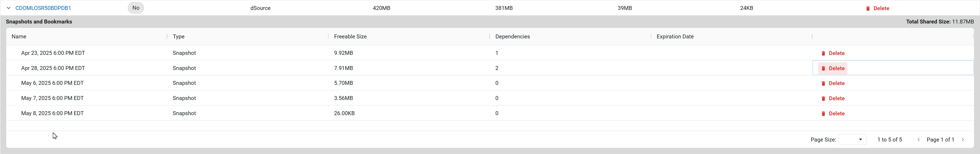Screen dimensions: 980x154
Task: Click trash icon for Apr 23 snapshot
Action: (x=823, y=54)
